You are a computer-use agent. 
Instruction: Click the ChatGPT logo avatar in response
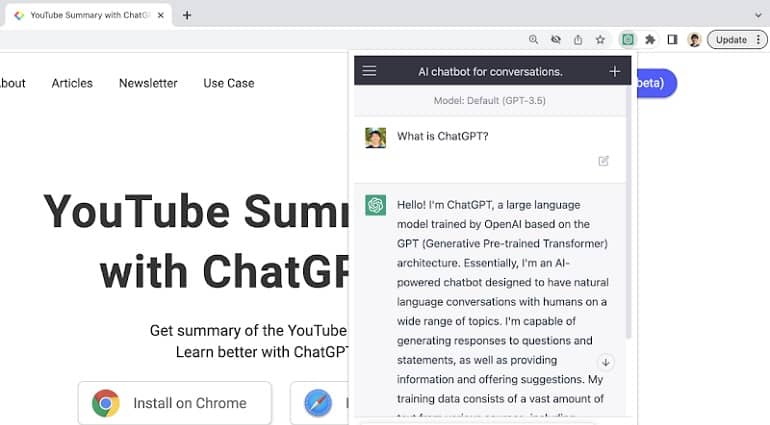click(376, 205)
